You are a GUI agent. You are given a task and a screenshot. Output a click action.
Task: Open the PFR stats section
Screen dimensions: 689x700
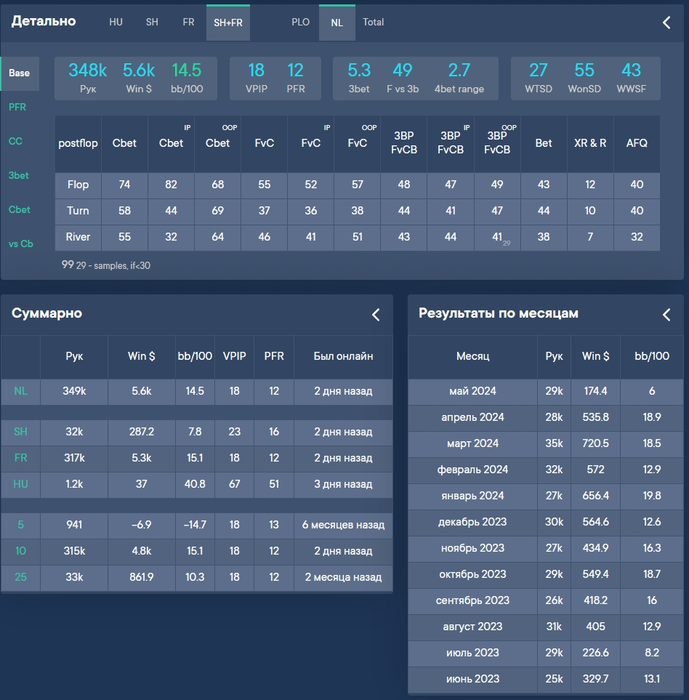pos(17,107)
